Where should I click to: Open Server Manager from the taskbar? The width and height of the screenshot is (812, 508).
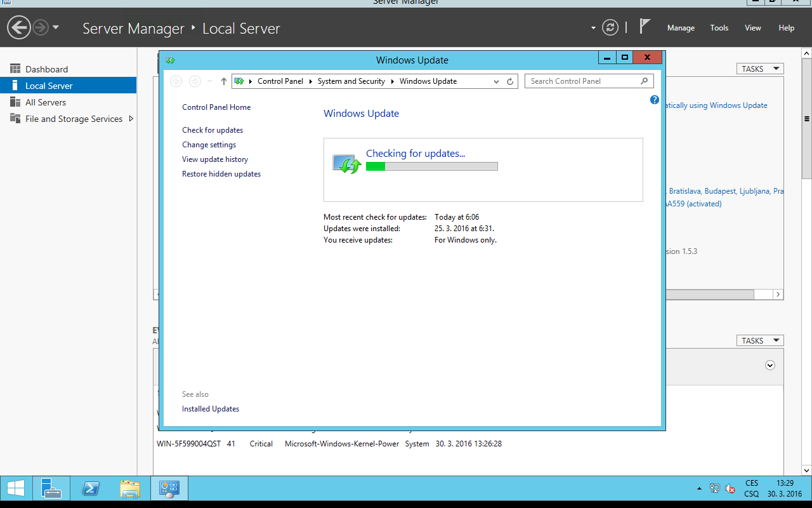point(51,488)
